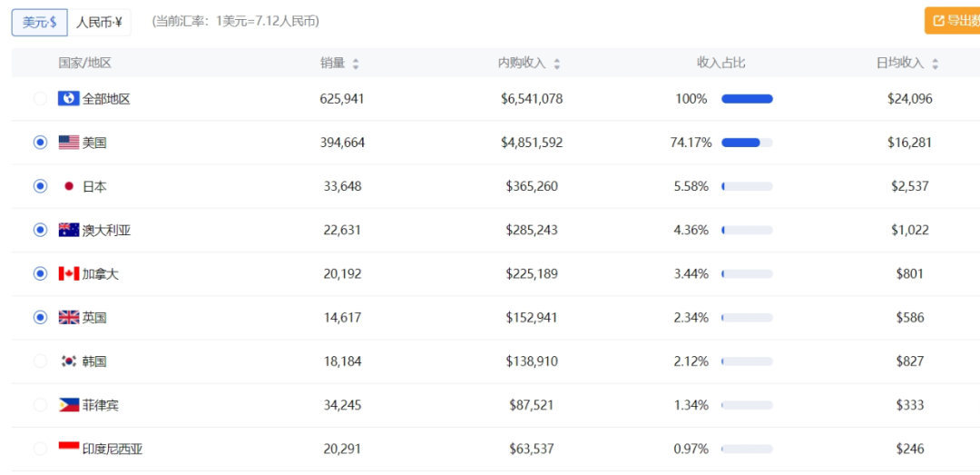Click the globe icon for 全部地区
This screenshot has height=475, width=980.
pyautogui.click(x=69, y=98)
